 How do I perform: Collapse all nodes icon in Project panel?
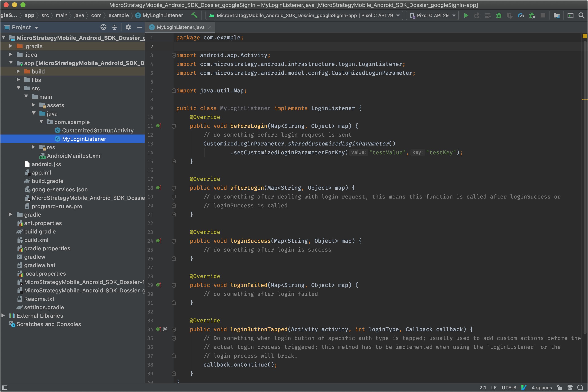[x=114, y=27]
